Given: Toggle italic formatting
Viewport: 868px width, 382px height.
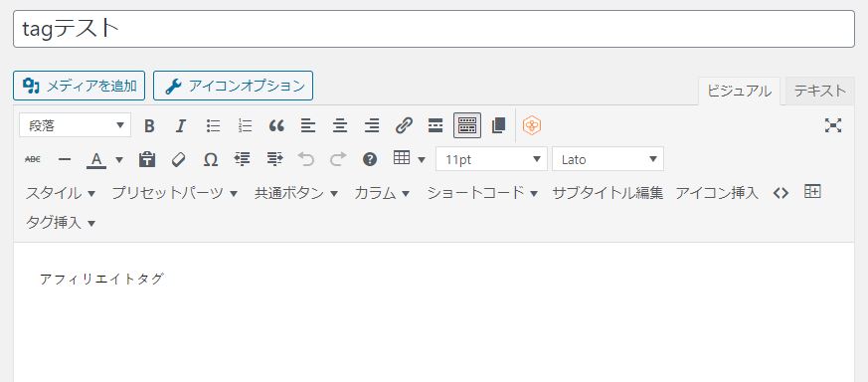Looking at the screenshot, I should pos(181,125).
